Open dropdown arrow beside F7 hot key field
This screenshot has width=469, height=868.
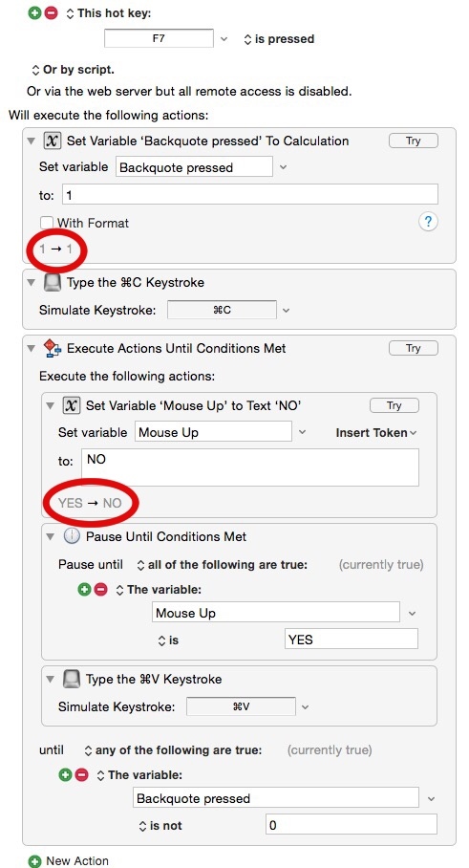pyautogui.click(x=224, y=39)
